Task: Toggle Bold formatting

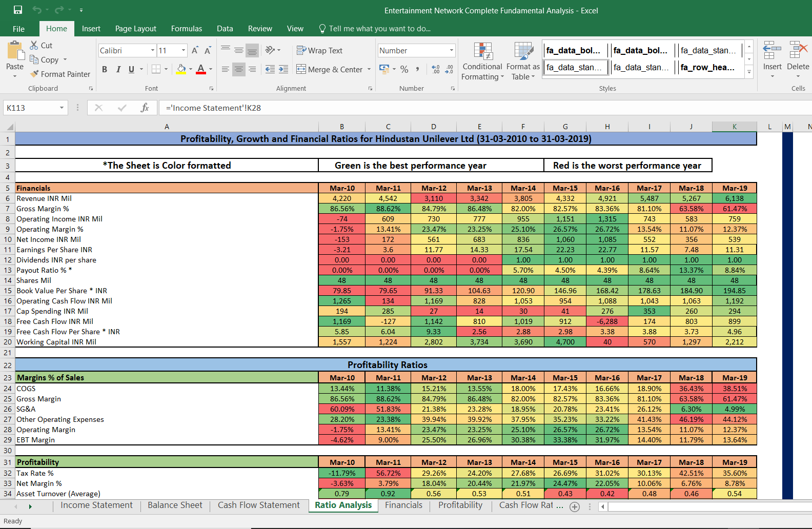Action: point(105,69)
